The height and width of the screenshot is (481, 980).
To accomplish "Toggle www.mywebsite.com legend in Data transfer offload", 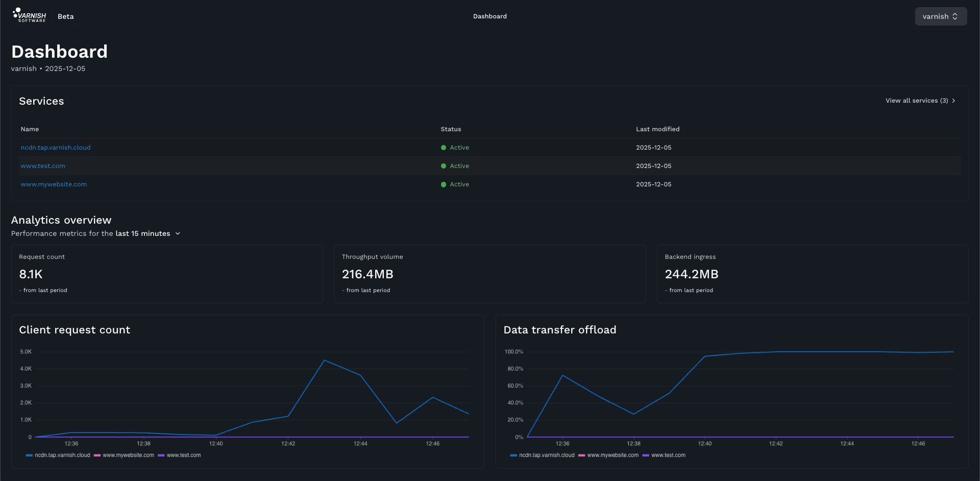I will tap(608, 455).
